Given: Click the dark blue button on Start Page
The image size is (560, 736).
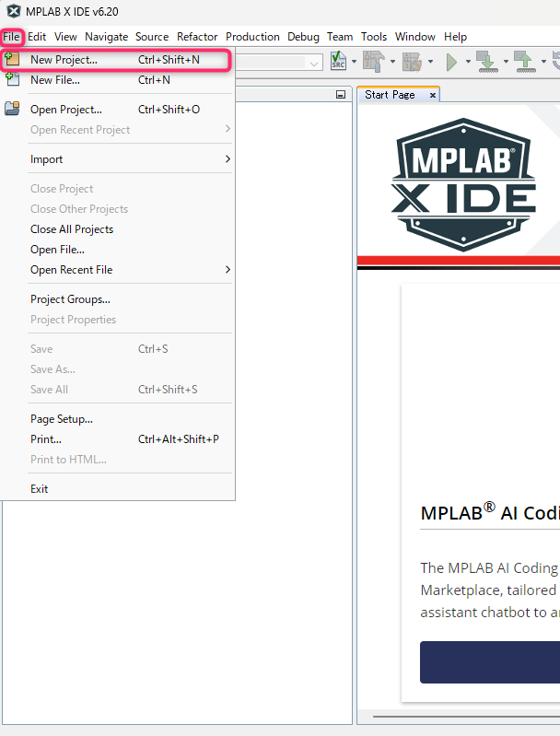Looking at the screenshot, I should pos(490,661).
